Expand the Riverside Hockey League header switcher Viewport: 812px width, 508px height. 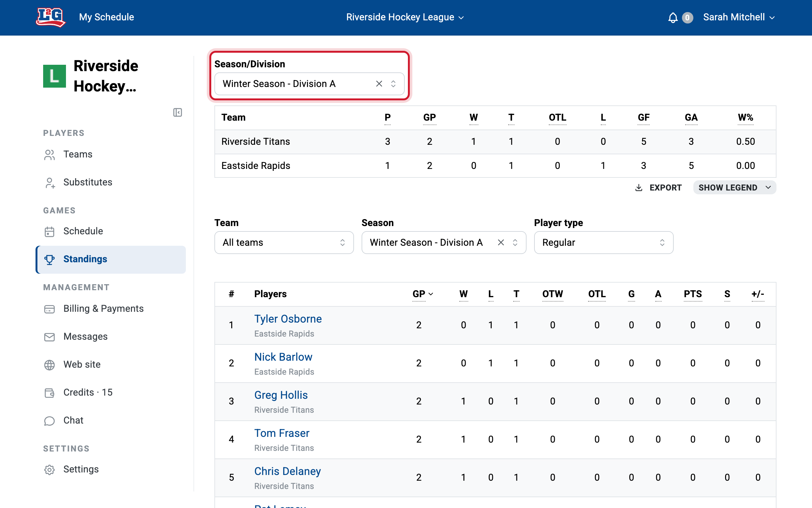pyautogui.click(x=405, y=17)
